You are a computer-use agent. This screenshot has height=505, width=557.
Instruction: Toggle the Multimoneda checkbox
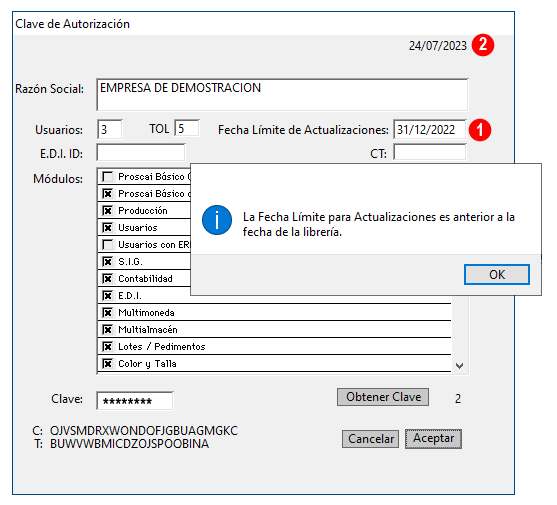pyautogui.click(x=107, y=313)
